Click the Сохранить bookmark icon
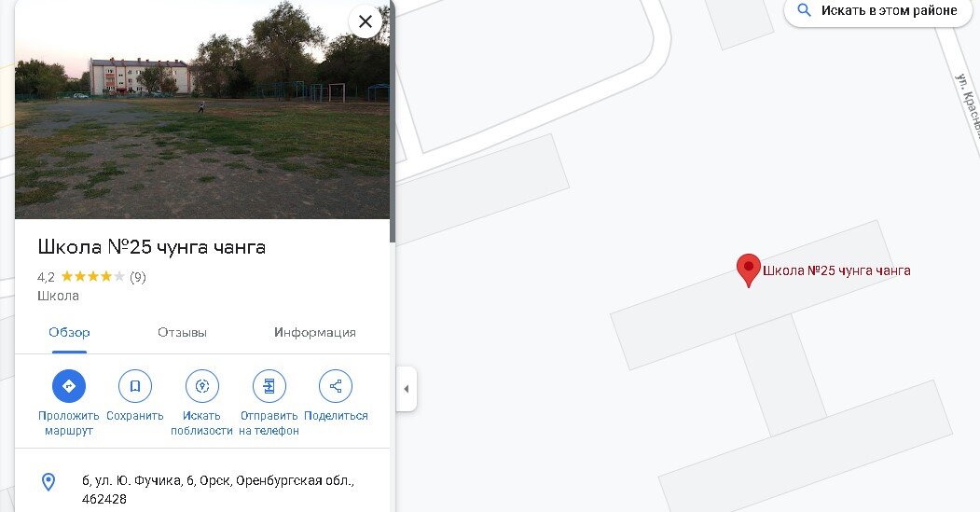Image resolution: width=980 pixels, height=512 pixels. click(x=135, y=386)
